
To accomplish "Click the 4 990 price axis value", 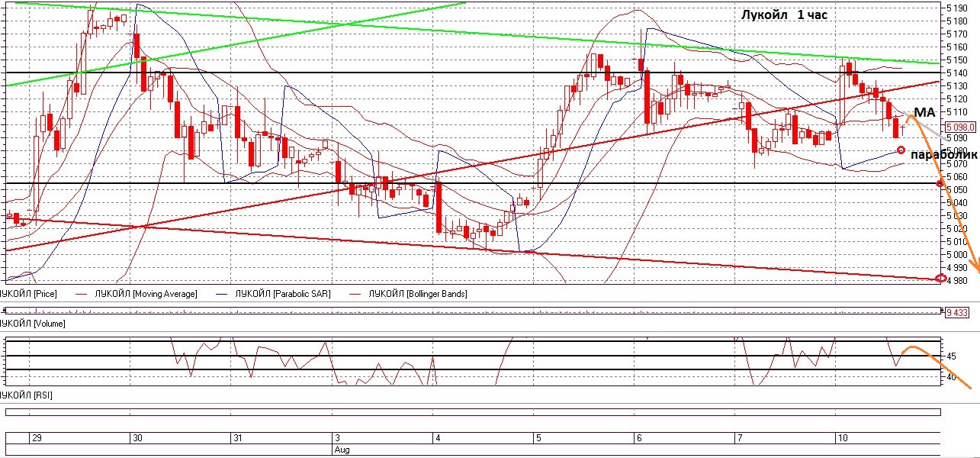I will pyautogui.click(x=958, y=267).
